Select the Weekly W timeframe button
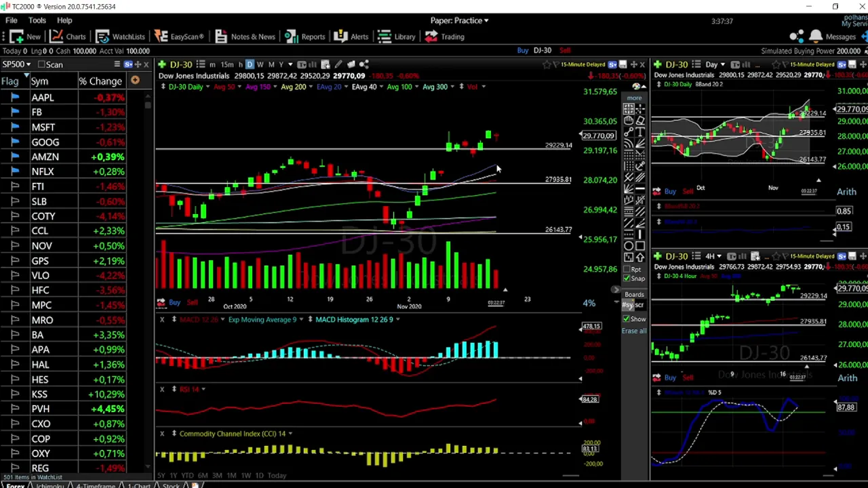This screenshot has height=488, width=868. (260, 64)
